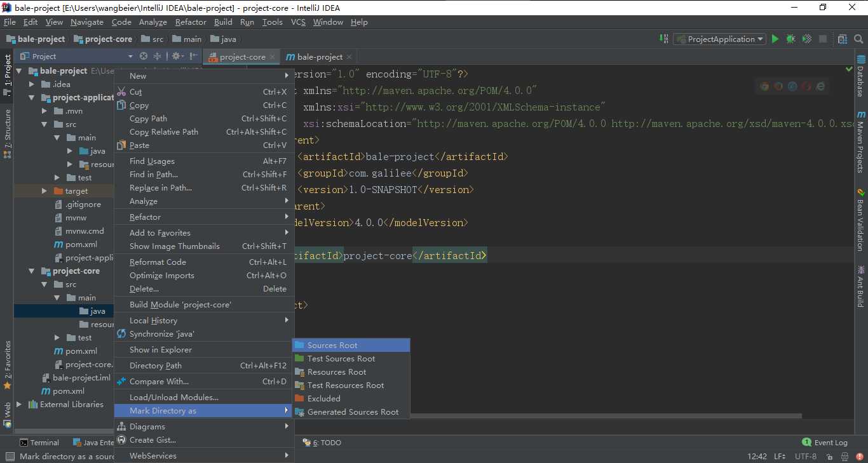Open the Structure tool window
Viewport: 868px width, 463px height.
tap(7, 133)
